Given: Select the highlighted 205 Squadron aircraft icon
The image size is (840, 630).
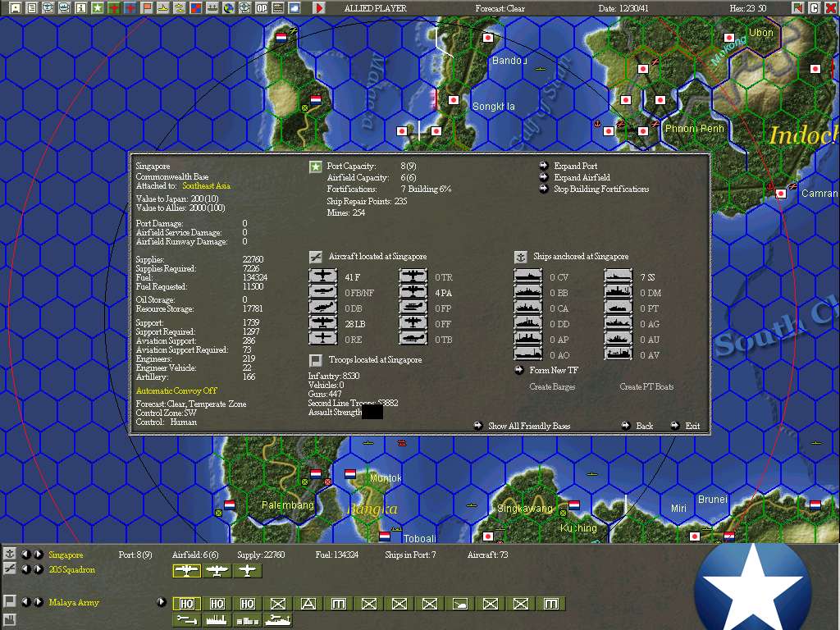Looking at the screenshot, I should (x=187, y=571).
